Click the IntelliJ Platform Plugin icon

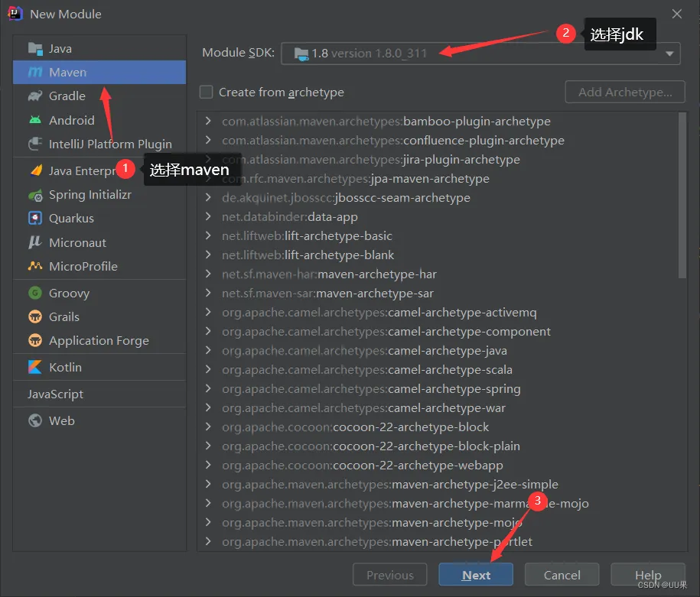pos(35,144)
